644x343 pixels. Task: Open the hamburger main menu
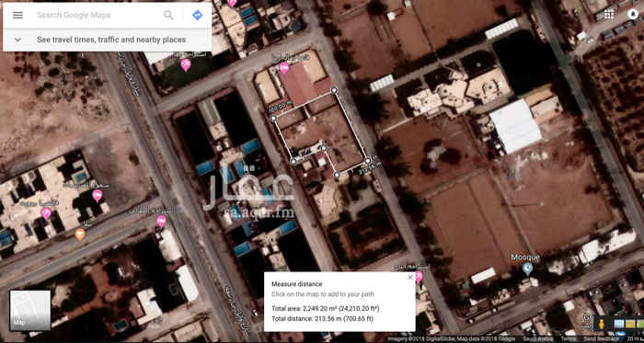click(17, 16)
